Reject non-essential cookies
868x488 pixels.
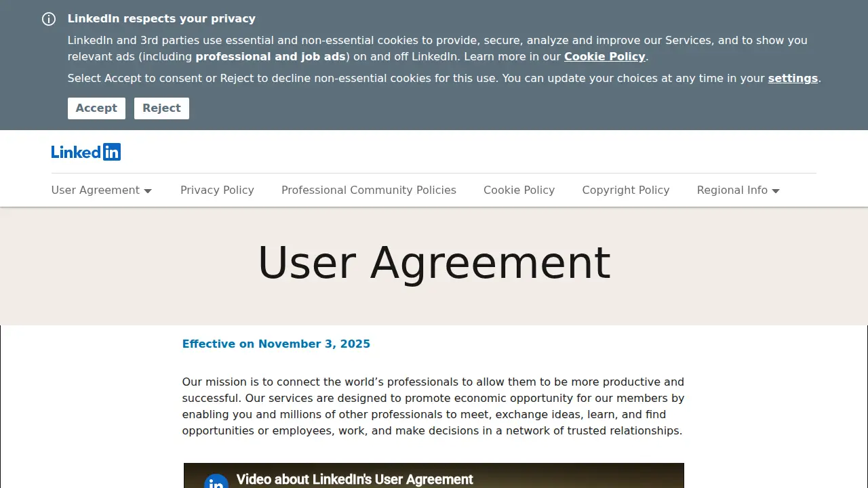(161, 108)
